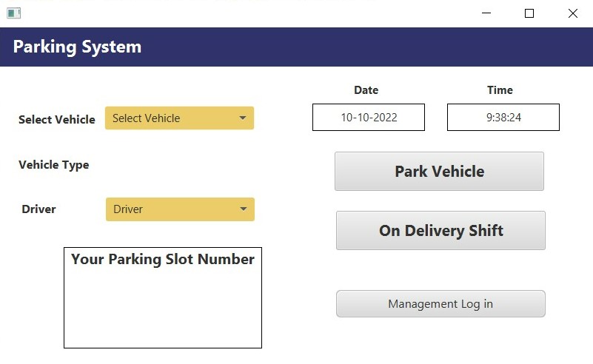Click the Driver dropdown arrow

243,209
